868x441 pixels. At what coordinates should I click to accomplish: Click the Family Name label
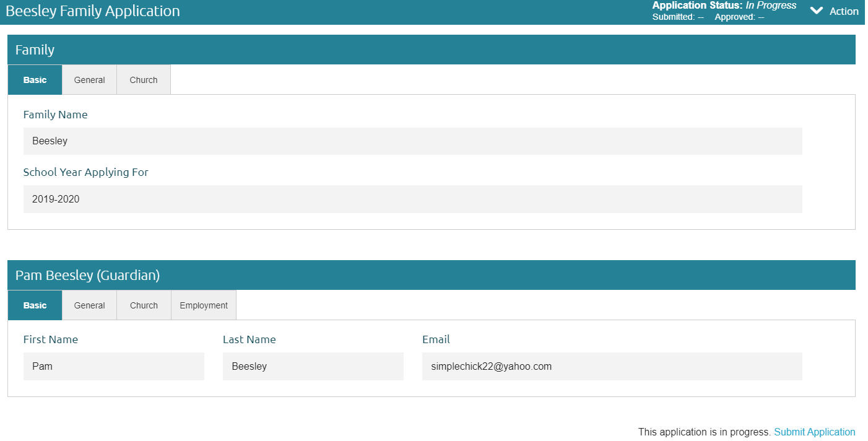coord(56,115)
